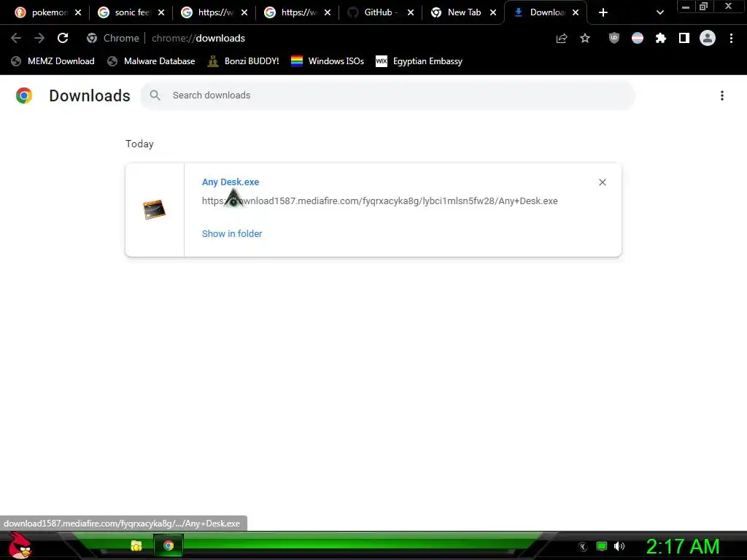Restore down the Chrome window
Image resolution: width=747 pixels, height=560 pixels.
click(703, 7)
